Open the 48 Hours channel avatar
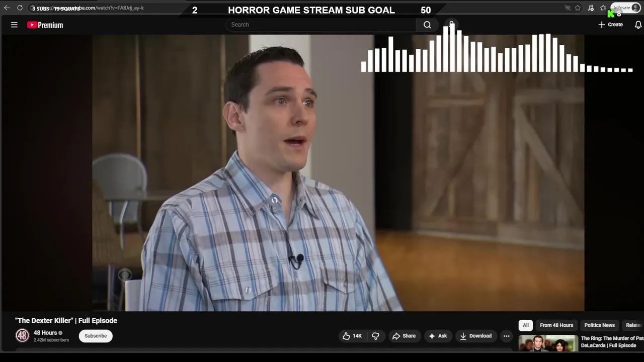Viewport: 644px width, 362px height. coord(22,336)
